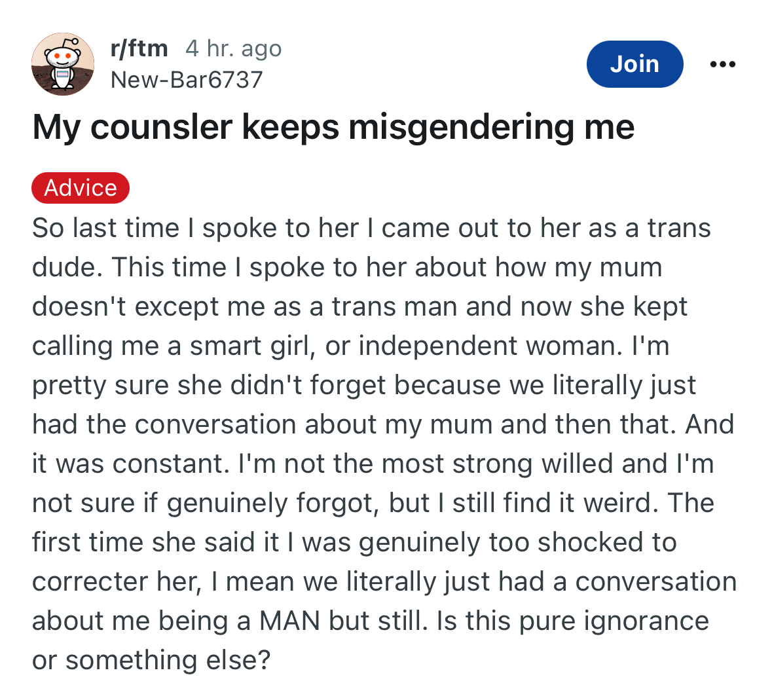Go to the r/ftm subreddit link
This screenshot has height=700, width=772.
(139, 48)
